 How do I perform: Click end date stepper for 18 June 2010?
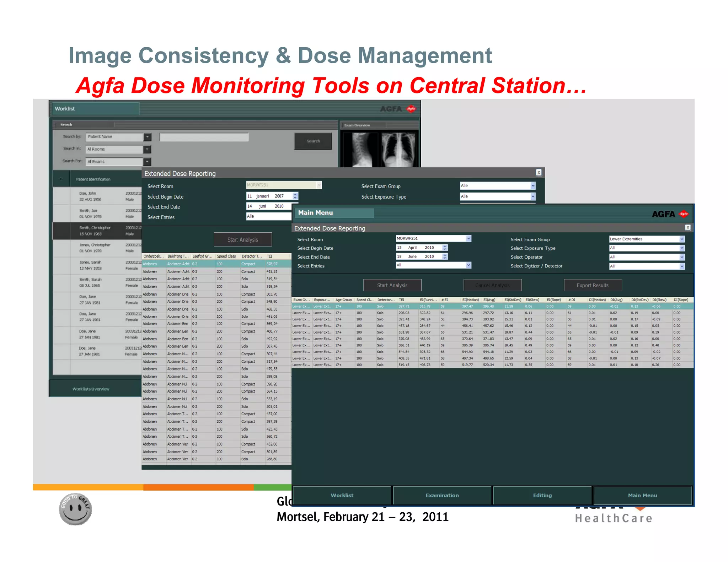click(x=445, y=256)
